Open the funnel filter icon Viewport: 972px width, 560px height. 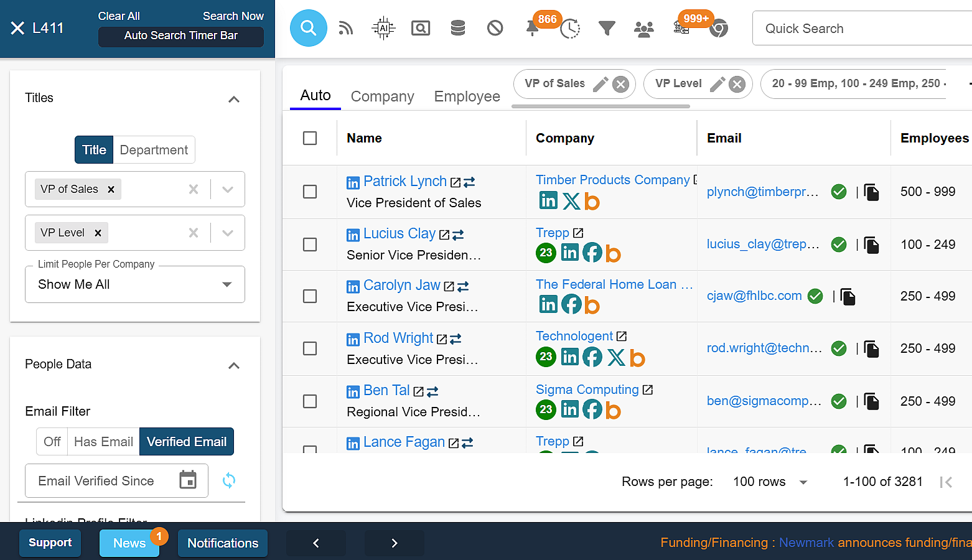[607, 28]
